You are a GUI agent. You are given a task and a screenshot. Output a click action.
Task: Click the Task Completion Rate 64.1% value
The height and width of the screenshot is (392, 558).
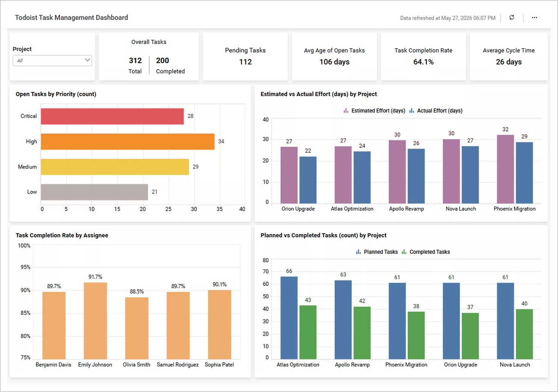point(423,62)
